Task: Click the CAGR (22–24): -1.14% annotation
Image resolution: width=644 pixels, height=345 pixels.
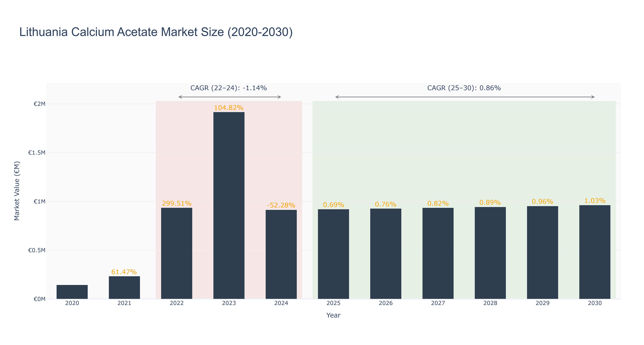Action: (x=229, y=88)
